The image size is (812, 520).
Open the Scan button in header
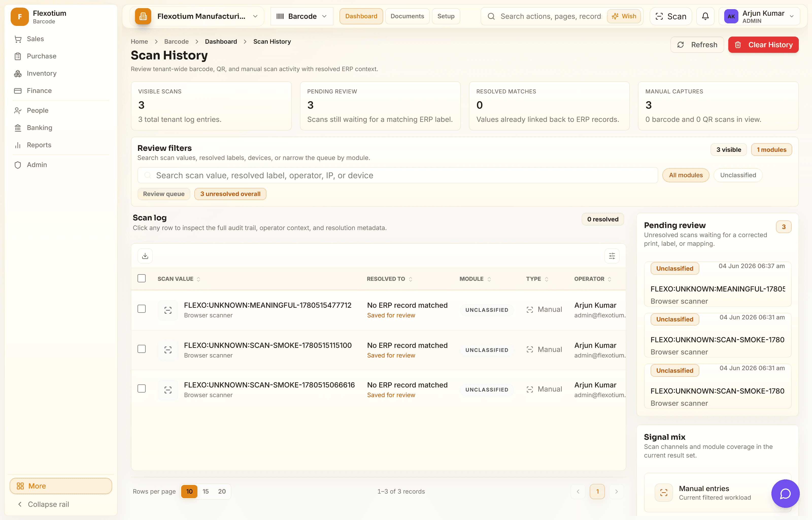(671, 16)
